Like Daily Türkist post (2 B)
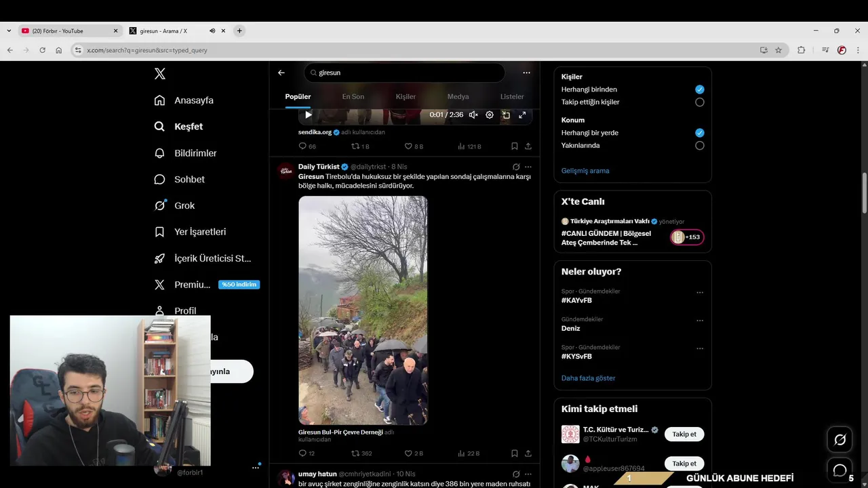 click(x=414, y=453)
